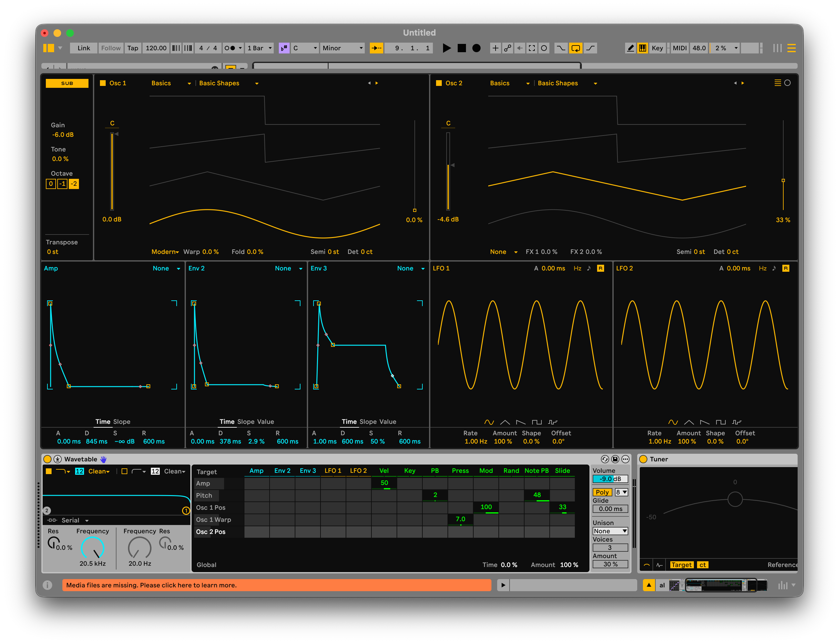Click the Tap tempo button
The image size is (839, 644).
[133, 48]
